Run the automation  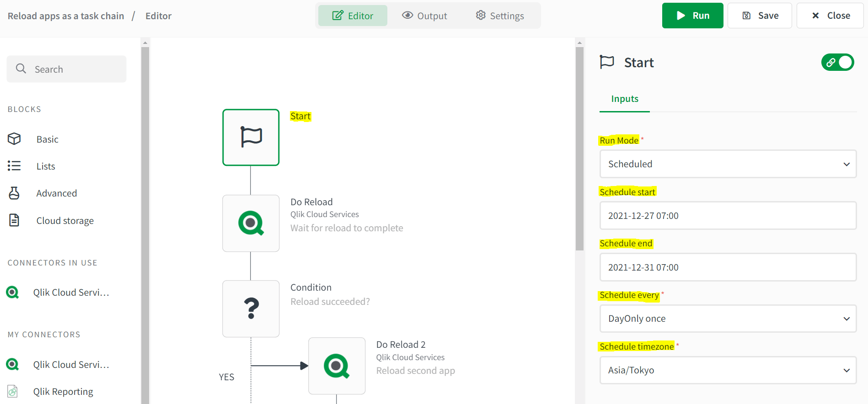coord(692,16)
